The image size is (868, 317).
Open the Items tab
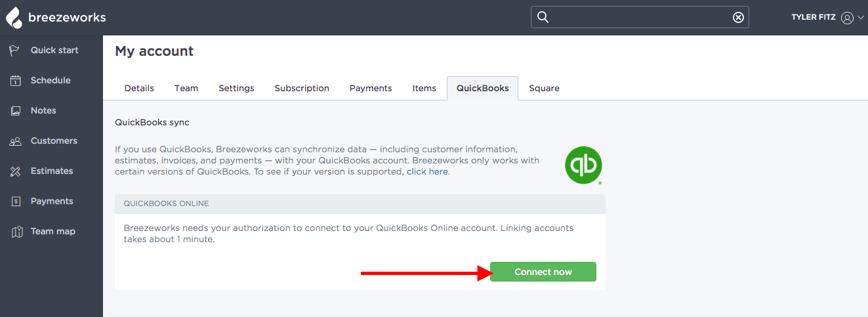[424, 88]
